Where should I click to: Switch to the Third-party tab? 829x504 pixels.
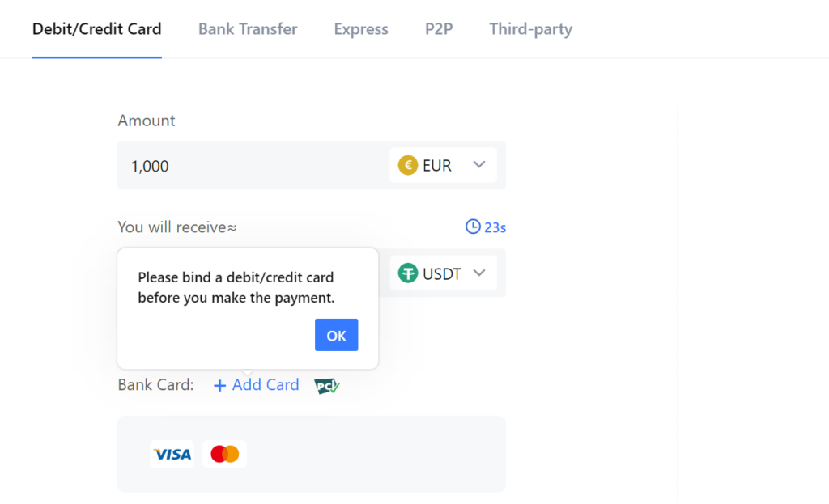click(x=530, y=28)
